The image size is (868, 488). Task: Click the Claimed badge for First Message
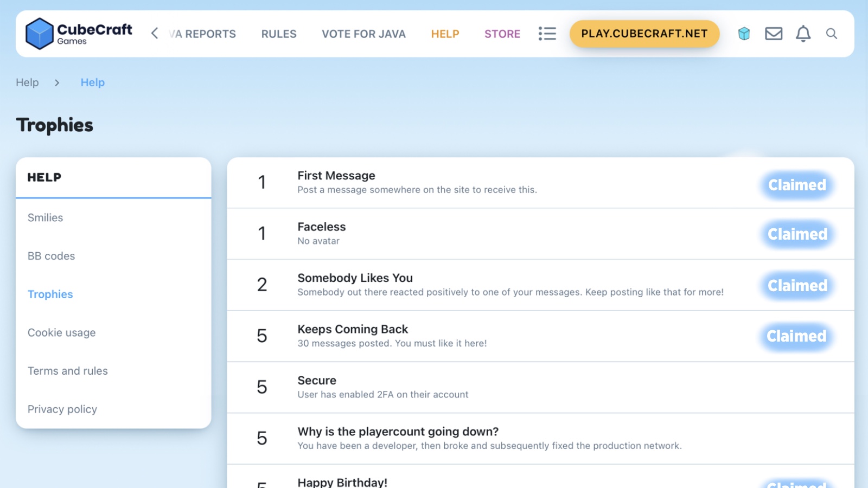pyautogui.click(x=797, y=185)
